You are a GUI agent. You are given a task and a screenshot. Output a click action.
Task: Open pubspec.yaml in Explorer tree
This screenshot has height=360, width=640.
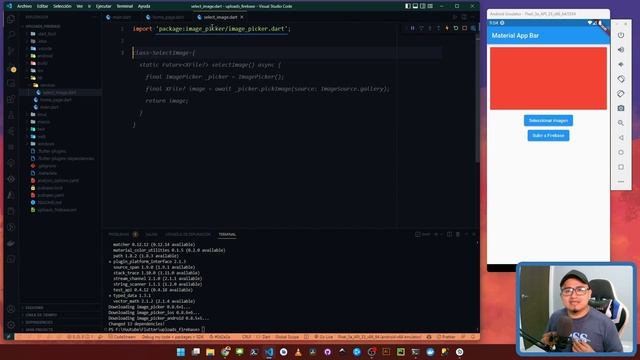[51, 196]
